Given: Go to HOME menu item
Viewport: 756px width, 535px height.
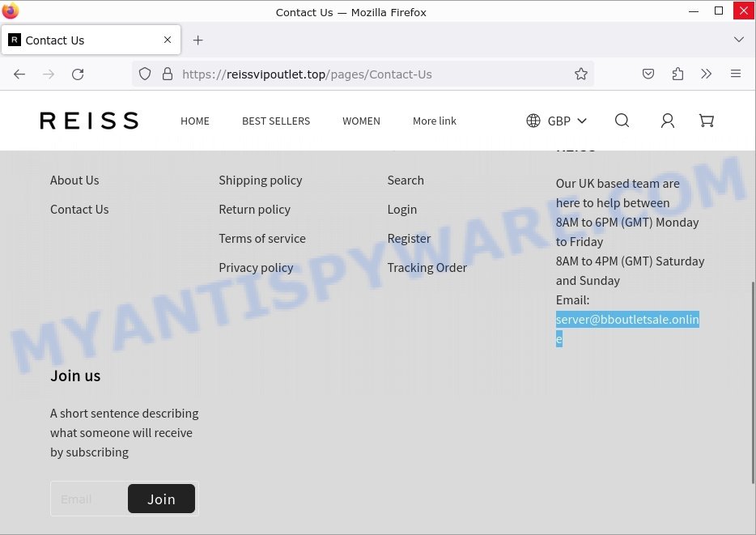Looking at the screenshot, I should (x=195, y=121).
